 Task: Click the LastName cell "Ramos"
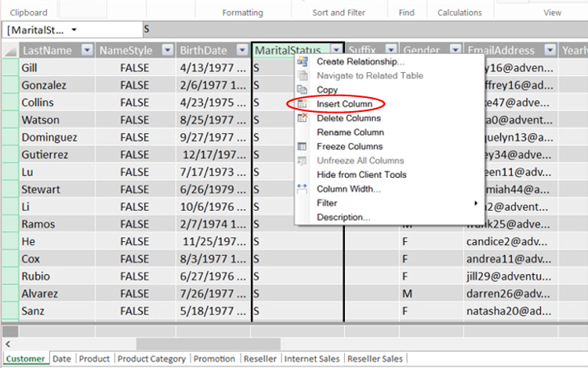coord(57,224)
